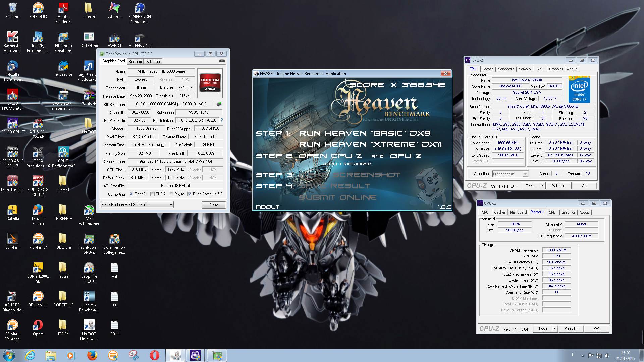This screenshot has height=362, width=644.
Task: Toggle the OpenCL checkbox in GPU-Z
Action: coord(131,194)
